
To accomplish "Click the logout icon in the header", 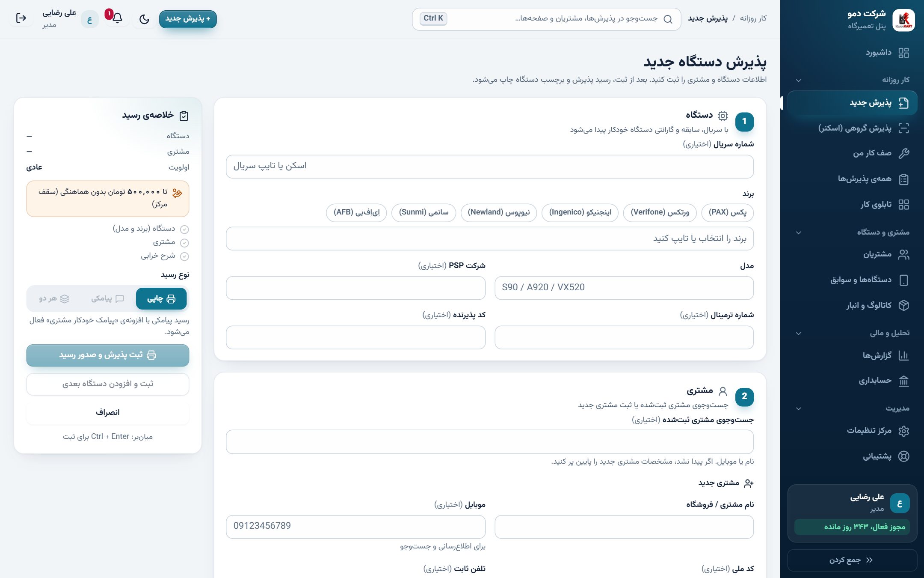I will click(x=21, y=18).
